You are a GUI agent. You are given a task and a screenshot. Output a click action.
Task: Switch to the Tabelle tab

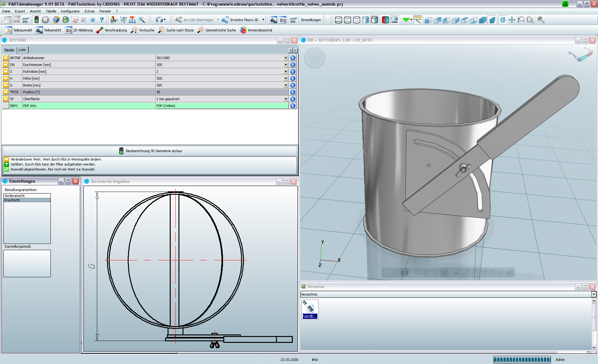pyautogui.click(x=9, y=50)
